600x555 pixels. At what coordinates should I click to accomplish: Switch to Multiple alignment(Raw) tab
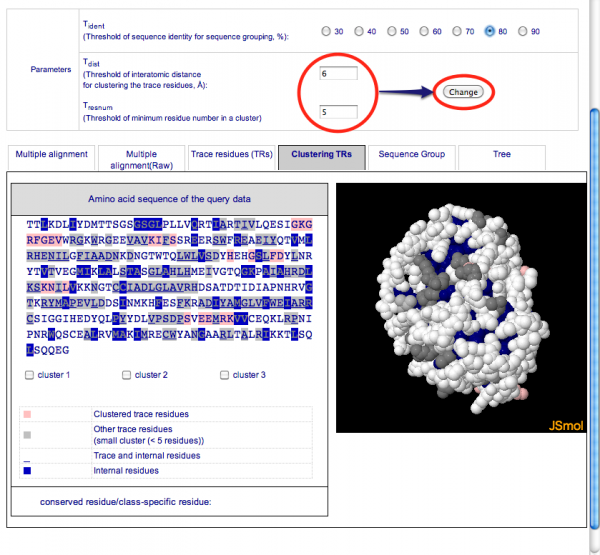click(x=141, y=159)
